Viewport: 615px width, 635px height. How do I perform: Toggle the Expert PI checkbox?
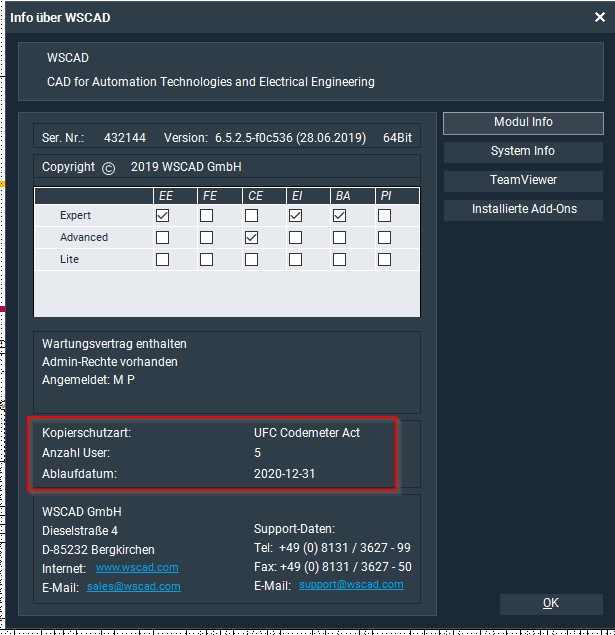(384, 215)
